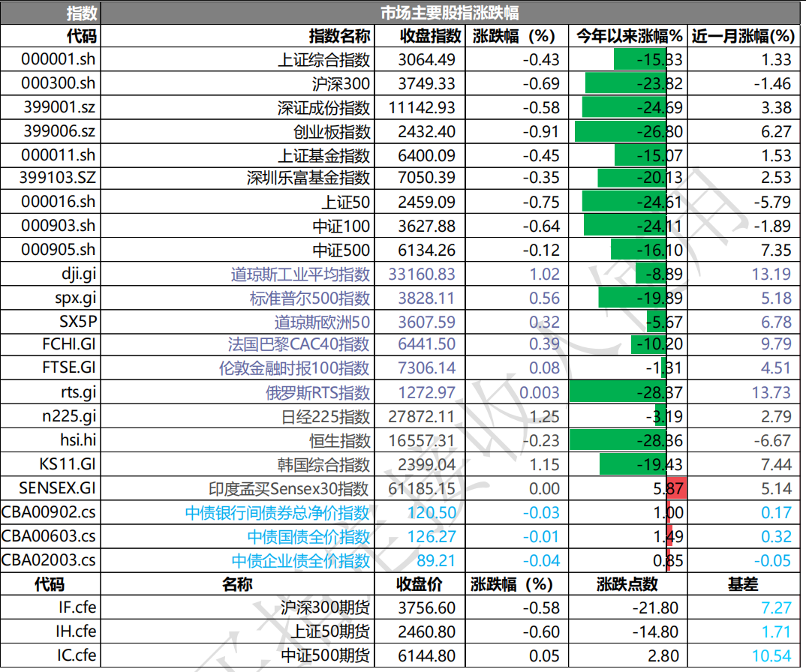The height and width of the screenshot is (672, 806).
Task: Click the 基差 column header
Action: 741,584
